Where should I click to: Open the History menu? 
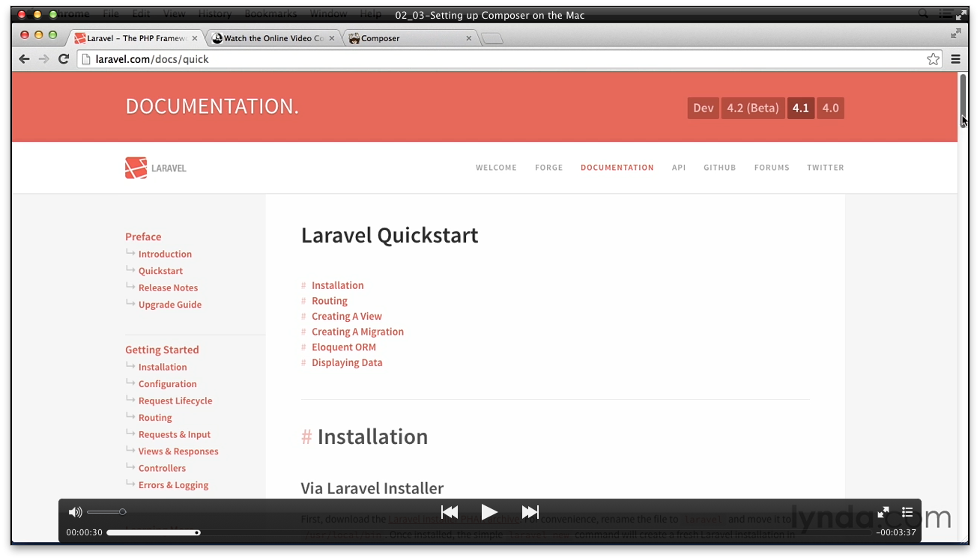coord(215,14)
